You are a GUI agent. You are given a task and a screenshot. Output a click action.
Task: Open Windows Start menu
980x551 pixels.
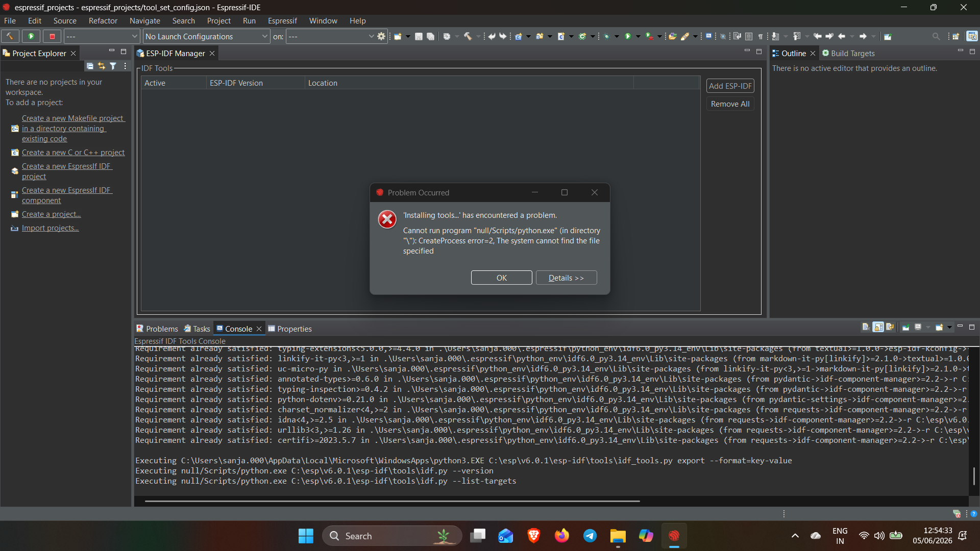point(306,536)
